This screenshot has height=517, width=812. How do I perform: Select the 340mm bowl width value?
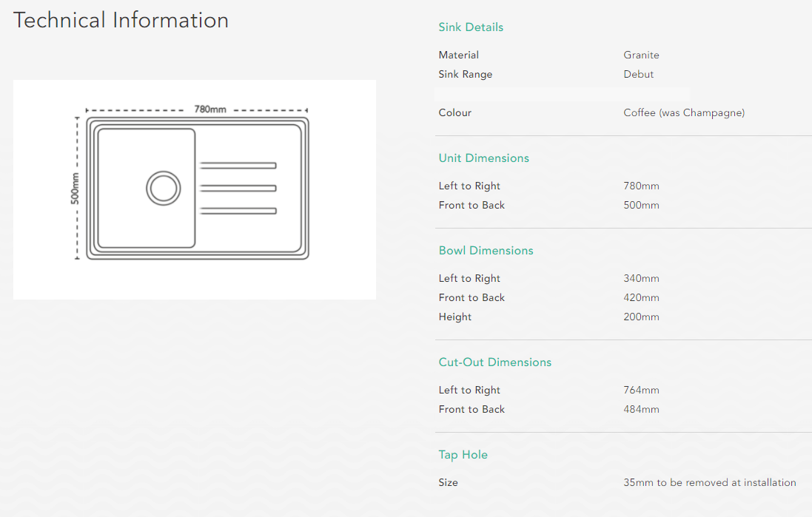pyautogui.click(x=641, y=279)
